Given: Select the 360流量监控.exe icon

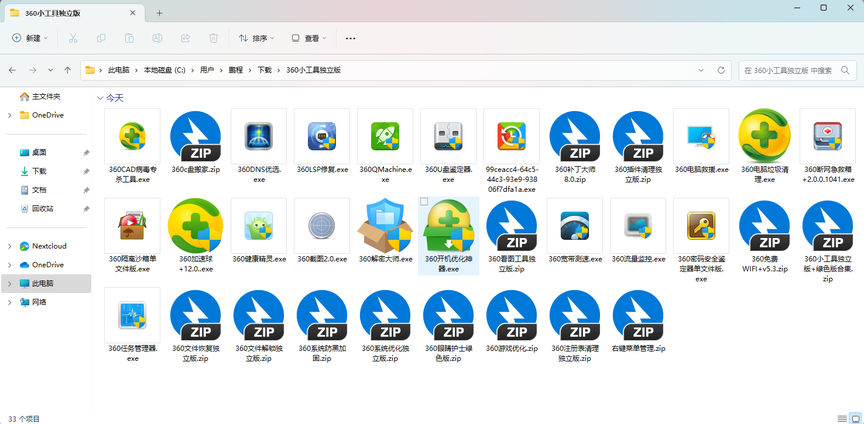Looking at the screenshot, I should point(638,226).
